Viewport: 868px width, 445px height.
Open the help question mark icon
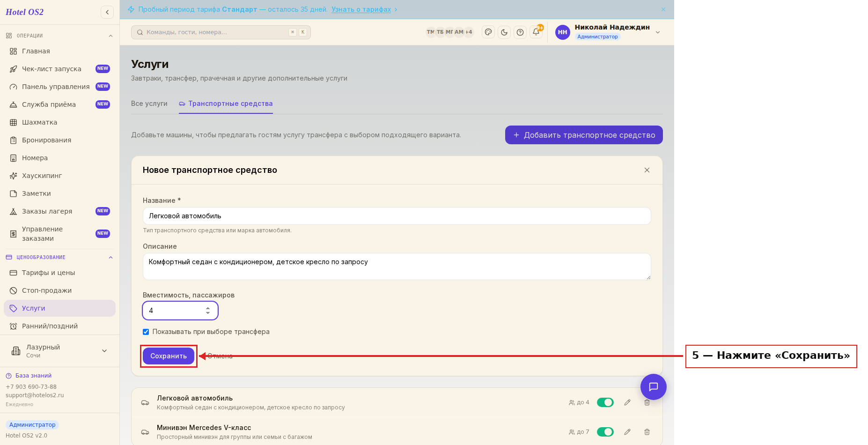[x=520, y=32]
